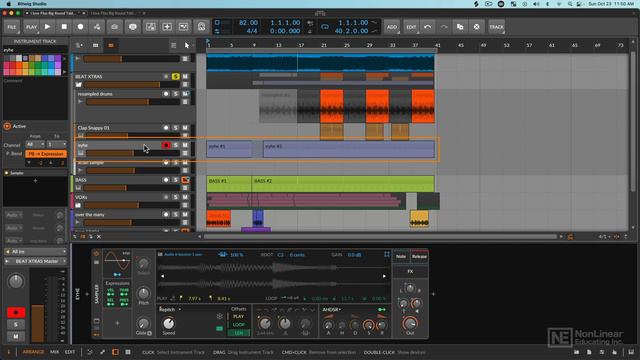Open the BEAT XTRAS Master output chooser
The image size is (640, 360).
point(36,261)
